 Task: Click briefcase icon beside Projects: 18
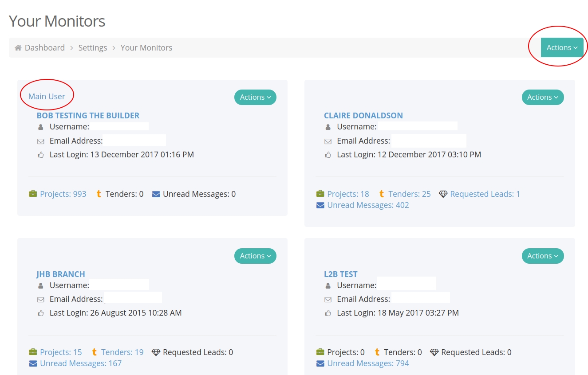click(320, 194)
